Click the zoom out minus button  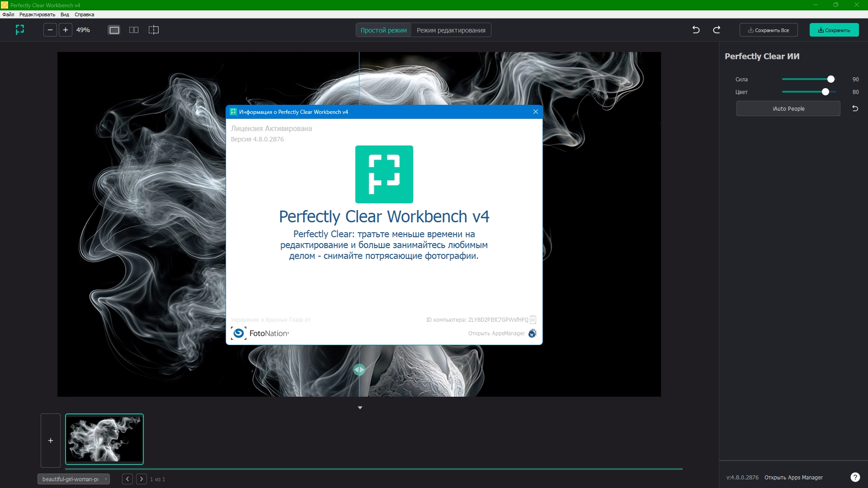(50, 30)
